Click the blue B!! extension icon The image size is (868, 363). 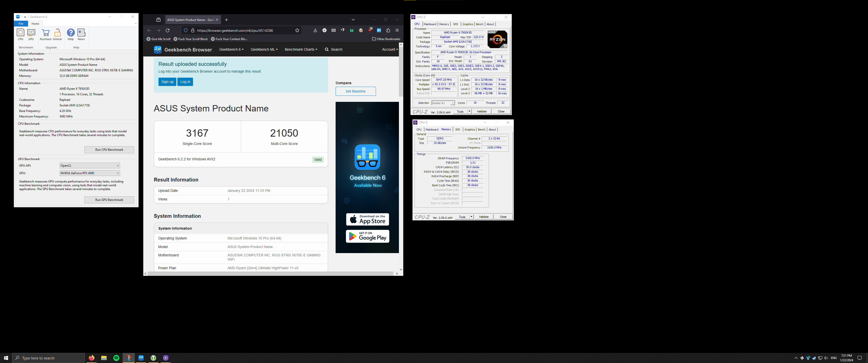pyautogui.click(x=379, y=30)
